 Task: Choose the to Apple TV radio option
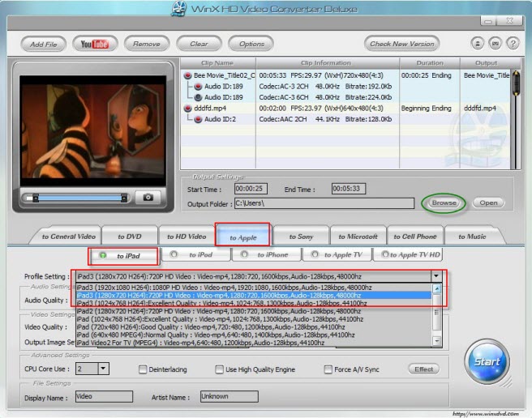pos(315,254)
